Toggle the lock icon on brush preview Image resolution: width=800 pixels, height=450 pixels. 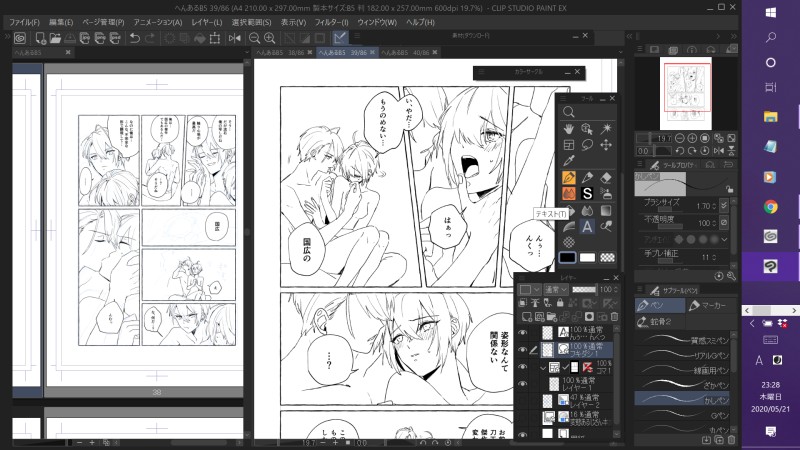tap(730, 189)
